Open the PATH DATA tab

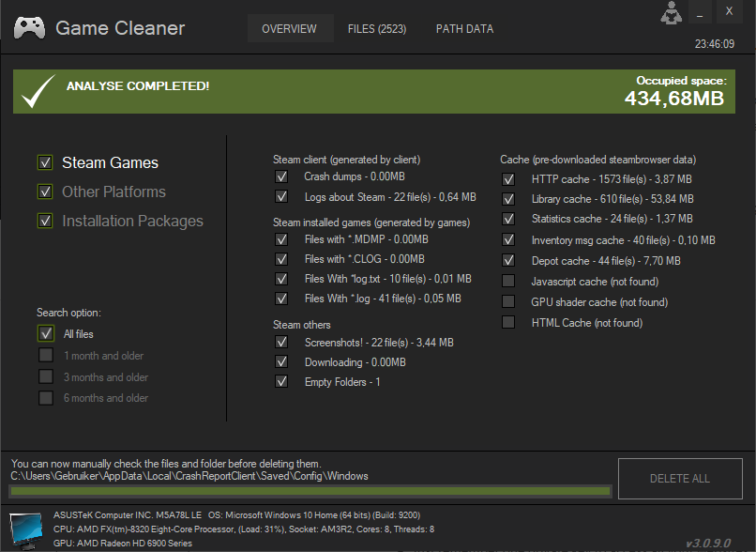(x=464, y=28)
